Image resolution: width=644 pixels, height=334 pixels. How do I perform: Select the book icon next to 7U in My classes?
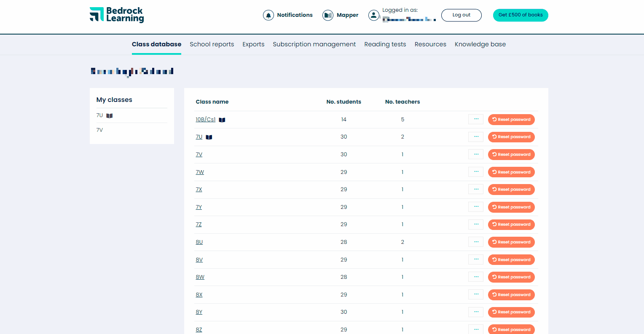(110, 116)
